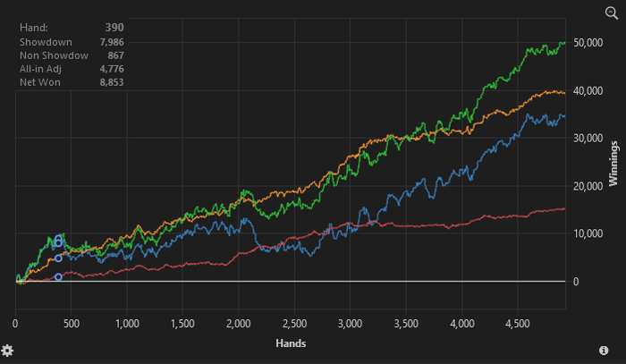The image size is (626, 364).
Task: Click the zoom out magnifier icon
Action: coord(611,13)
